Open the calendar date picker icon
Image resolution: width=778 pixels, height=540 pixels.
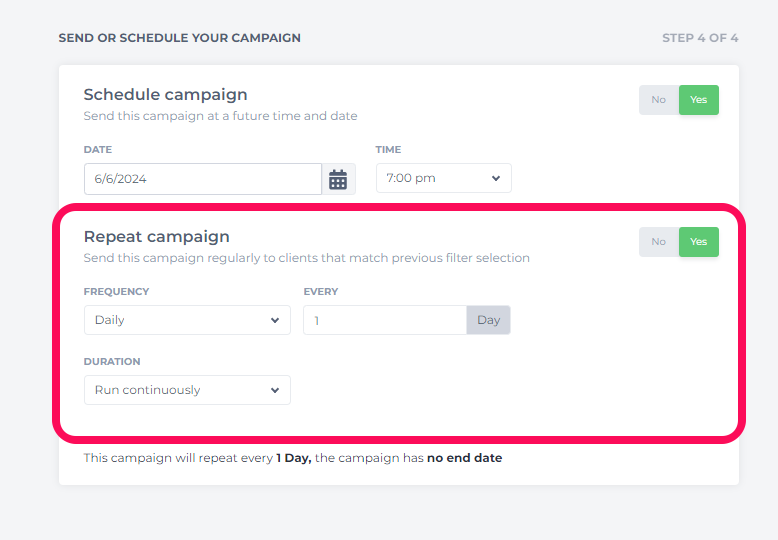point(338,179)
